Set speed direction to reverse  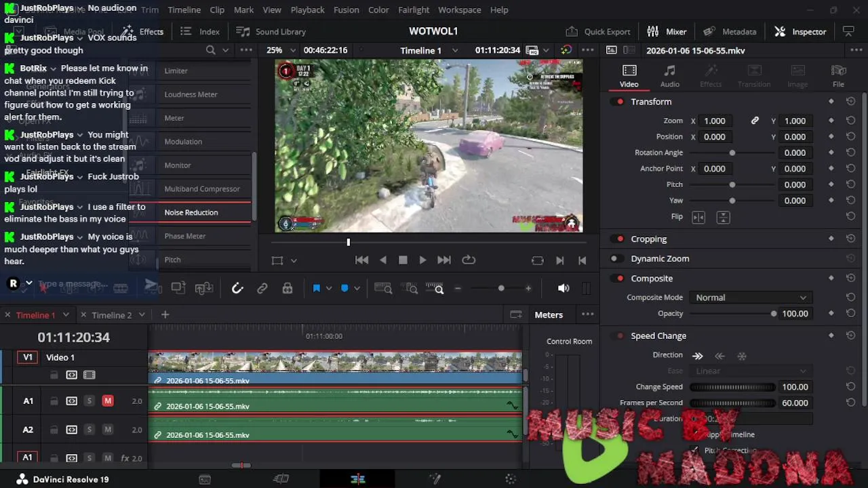tap(720, 355)
